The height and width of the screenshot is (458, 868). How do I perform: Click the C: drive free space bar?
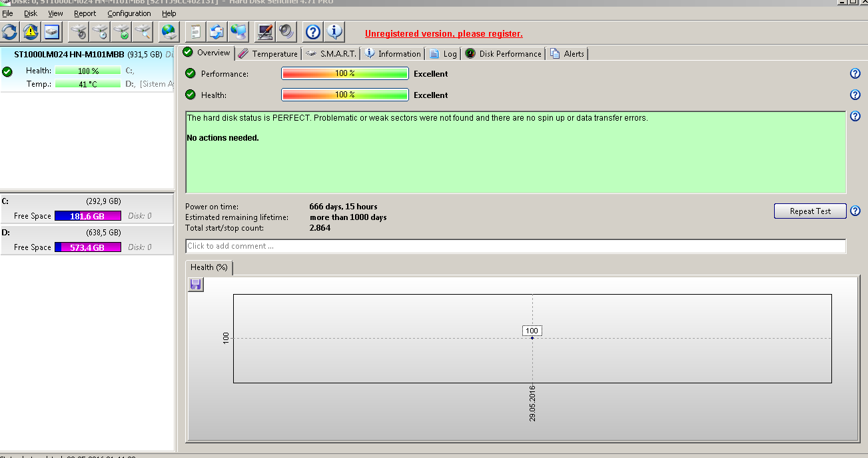[x=88, y=216]
